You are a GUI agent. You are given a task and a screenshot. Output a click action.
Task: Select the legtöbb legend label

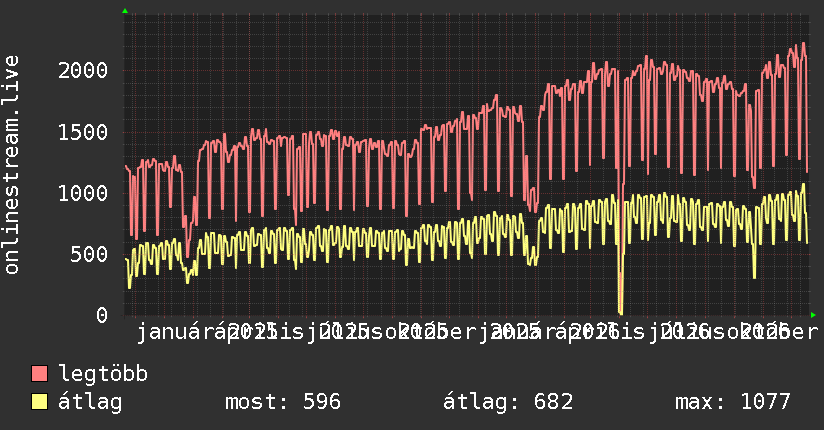point(103,373)
